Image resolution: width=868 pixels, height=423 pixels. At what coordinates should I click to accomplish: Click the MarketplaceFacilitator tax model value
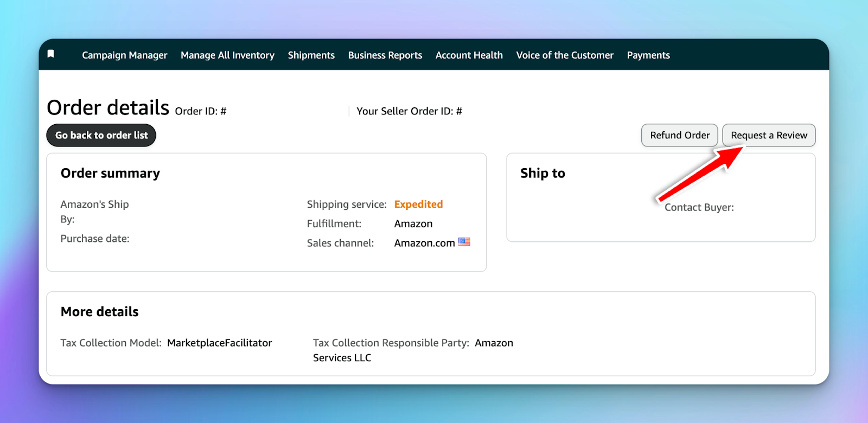[219, 343]
